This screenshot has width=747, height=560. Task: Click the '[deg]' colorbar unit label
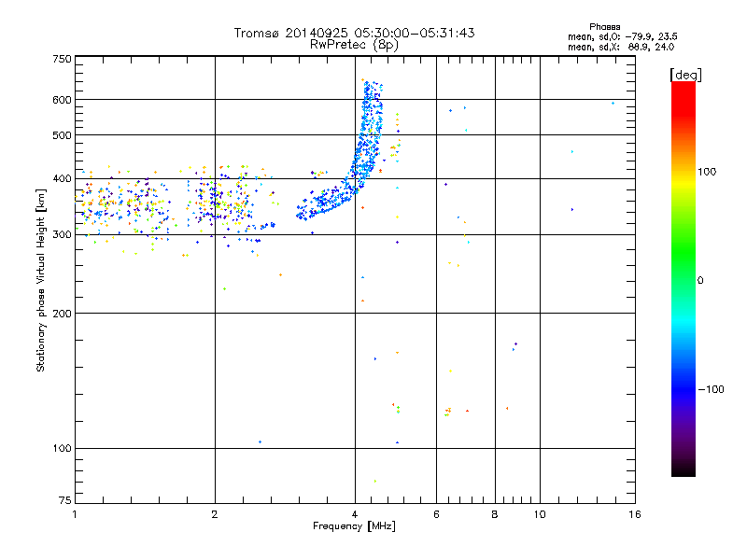pyautogui.click(x=685, y=75)
